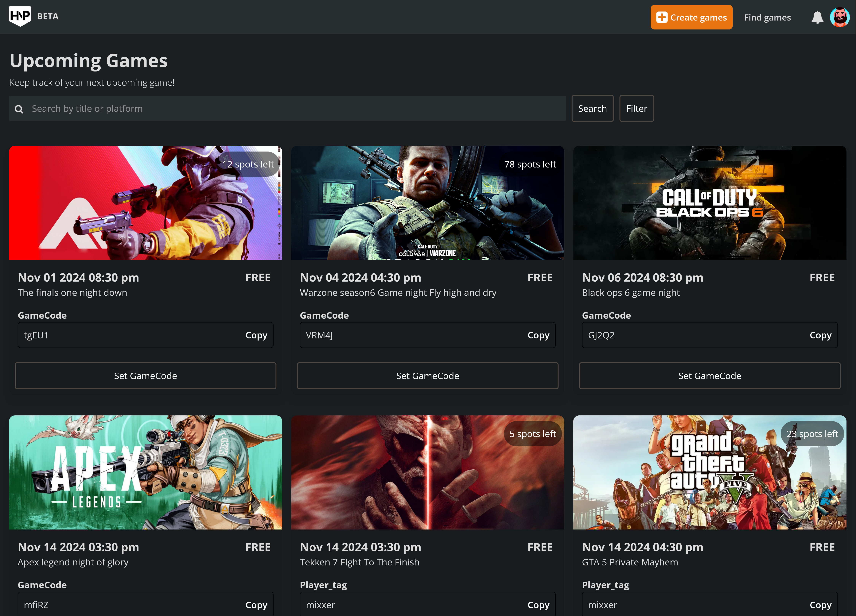Image resolution: width=856 pixels, height=616 pixels.
Task: Click the VRM4J game code field
Action: [427, 335]
